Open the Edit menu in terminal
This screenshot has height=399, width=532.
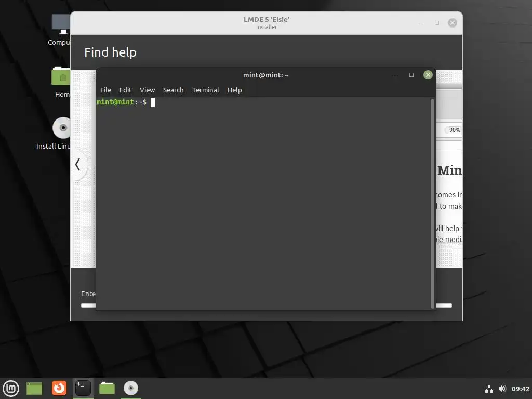point(125,90)
